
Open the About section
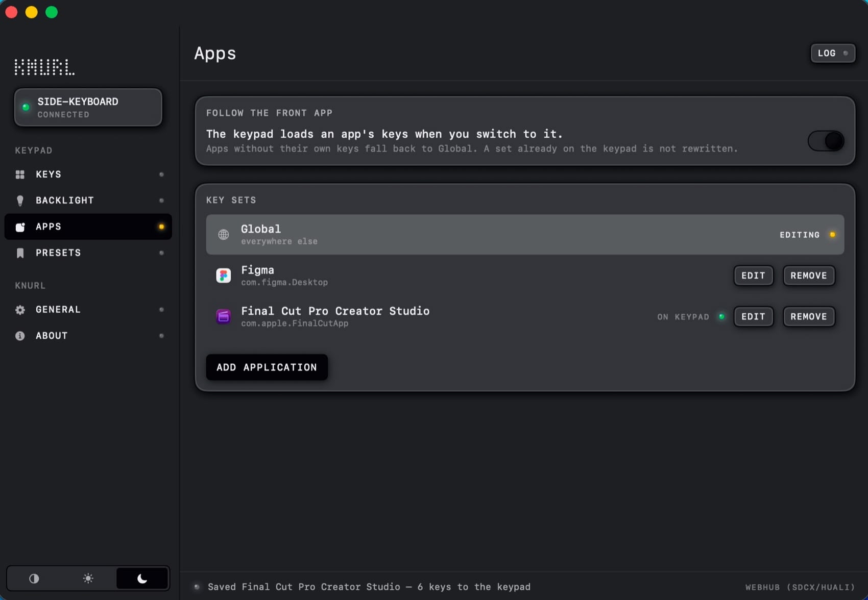[88, 336]
